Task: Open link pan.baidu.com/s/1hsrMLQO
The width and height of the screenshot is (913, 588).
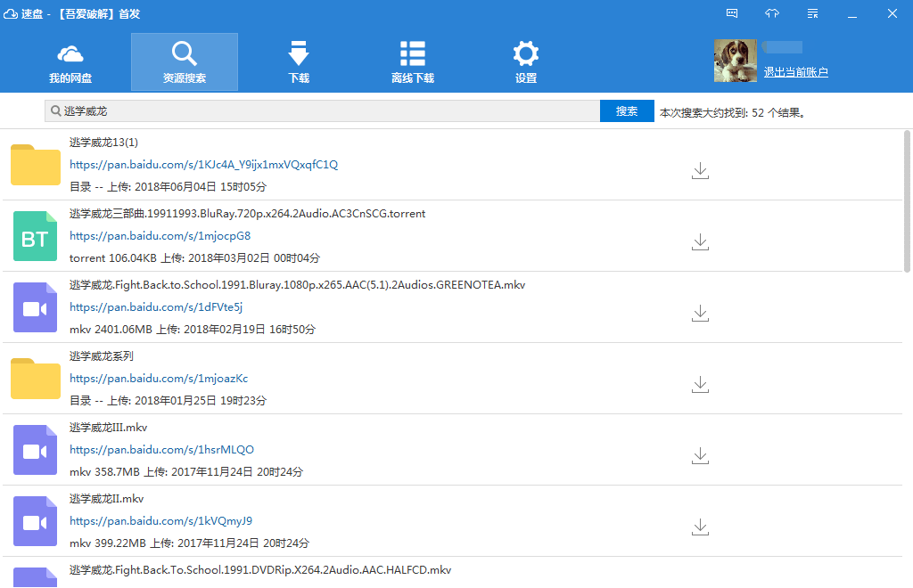Action: point(162,450)
